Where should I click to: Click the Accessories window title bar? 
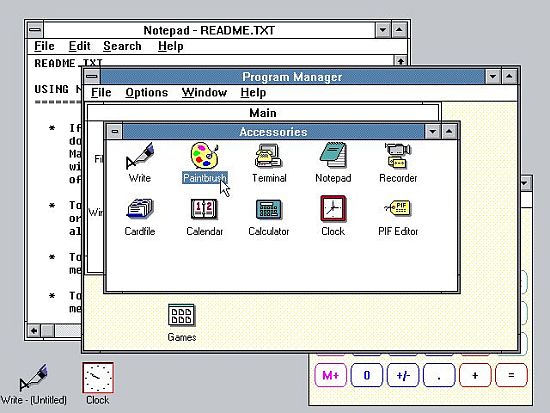pyautogui.click(x=273, y=132)
